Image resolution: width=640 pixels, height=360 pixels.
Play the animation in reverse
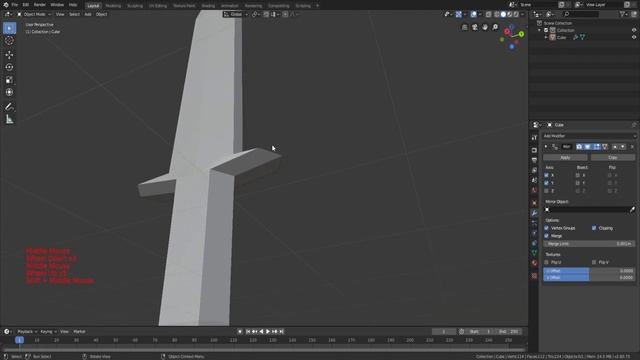[x=261, y=332]
